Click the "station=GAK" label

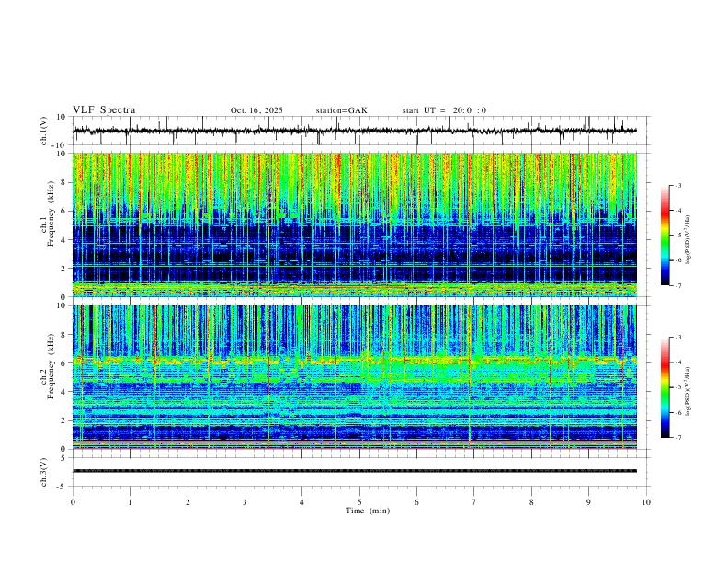pyautogui.click(x=341, y=110)
